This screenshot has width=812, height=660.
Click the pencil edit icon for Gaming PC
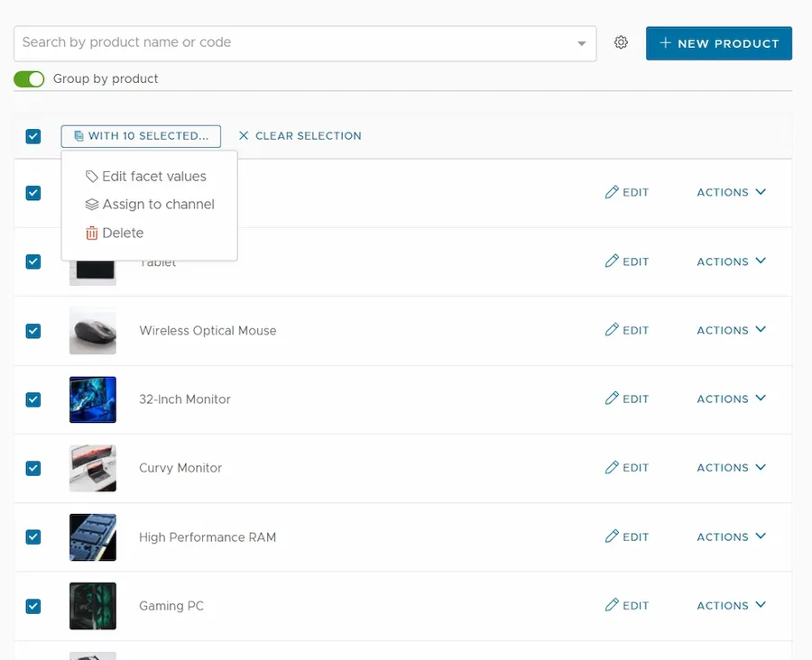(x=612, y=605)
